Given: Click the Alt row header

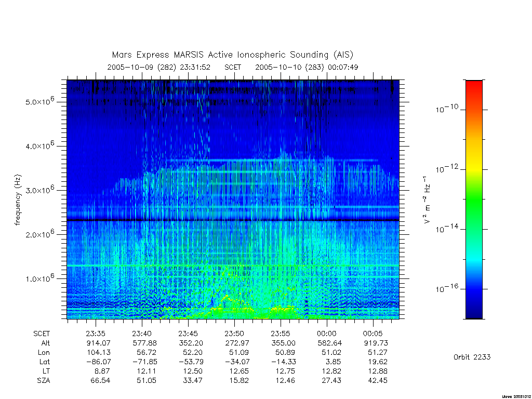Looking at the screenshot, I should click(x=46, y=343).
